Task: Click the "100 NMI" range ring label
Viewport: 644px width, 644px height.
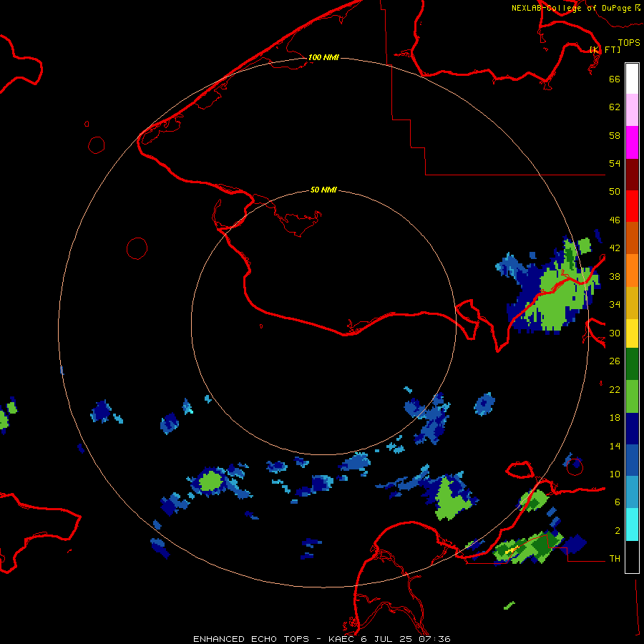Action: (x=323, y=57)
